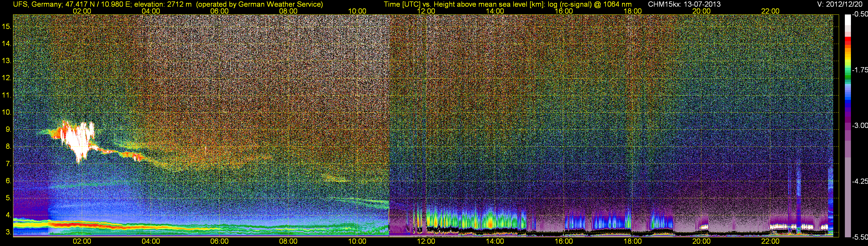Click the 10. km label on the height axis
The width and height of the screenshot is (868, 246).
pyautogui.click(x=6, y=112)
